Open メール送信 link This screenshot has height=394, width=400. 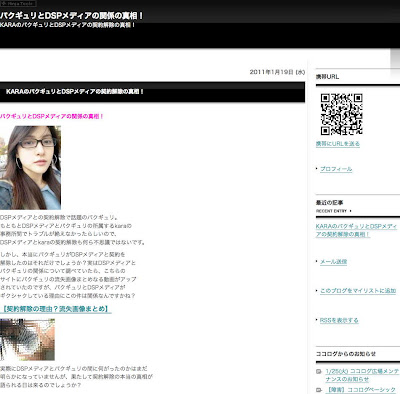tap(333, 262)
